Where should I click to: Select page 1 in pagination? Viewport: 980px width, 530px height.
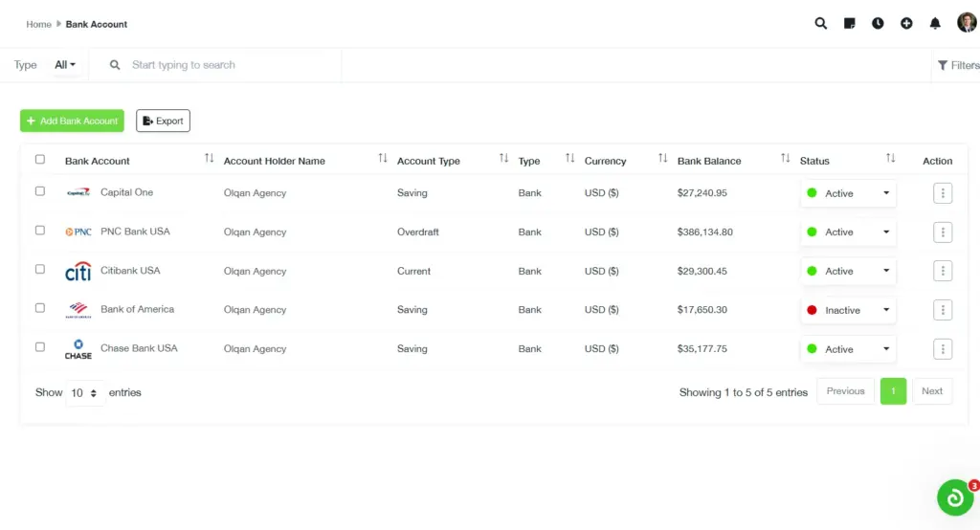(893, 391)
